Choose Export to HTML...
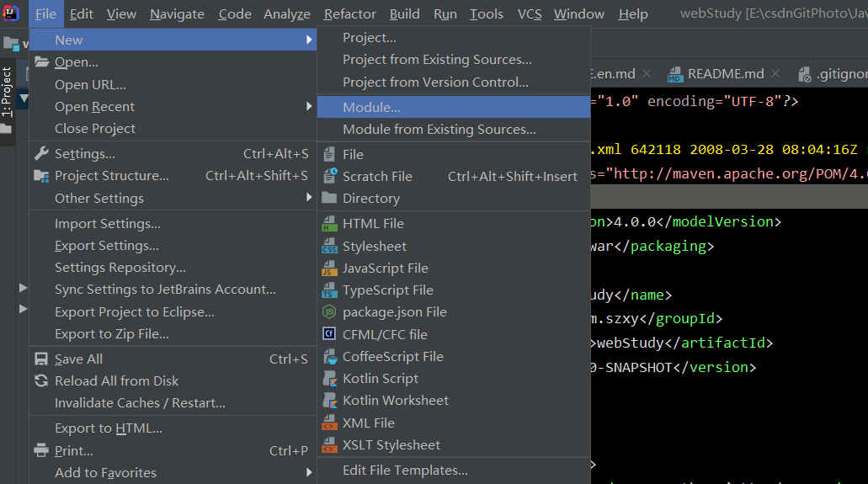Screen dimensions: 868x484 coord(173,428)
